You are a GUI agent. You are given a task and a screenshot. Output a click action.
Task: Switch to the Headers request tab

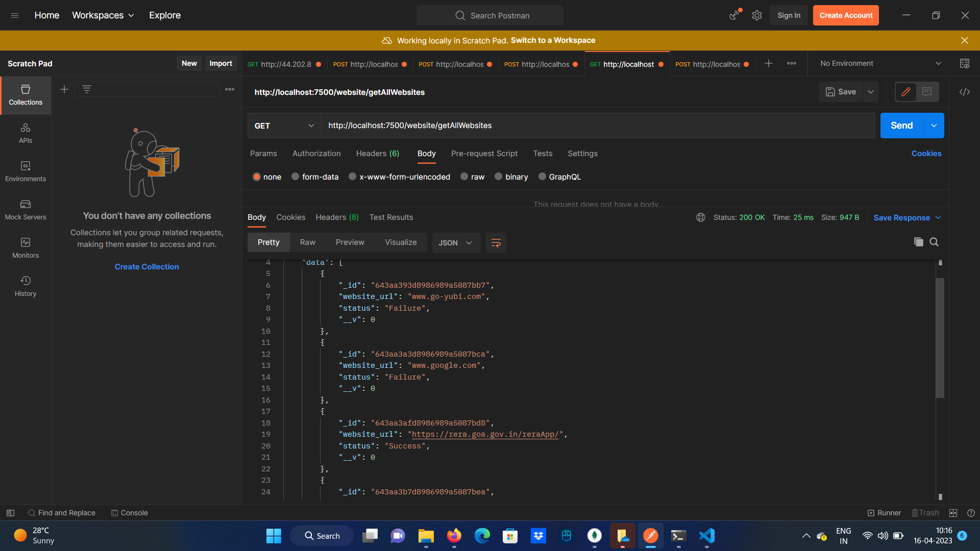coord(377,154)
